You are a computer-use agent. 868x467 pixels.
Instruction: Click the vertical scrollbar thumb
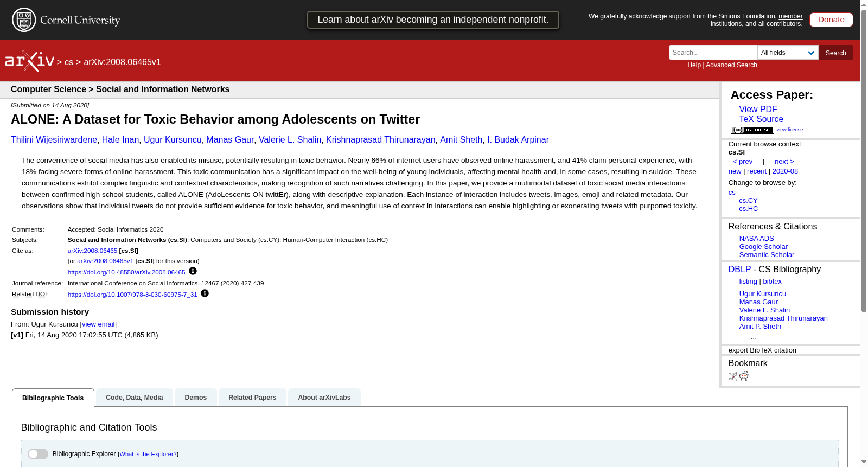point(864,161)
